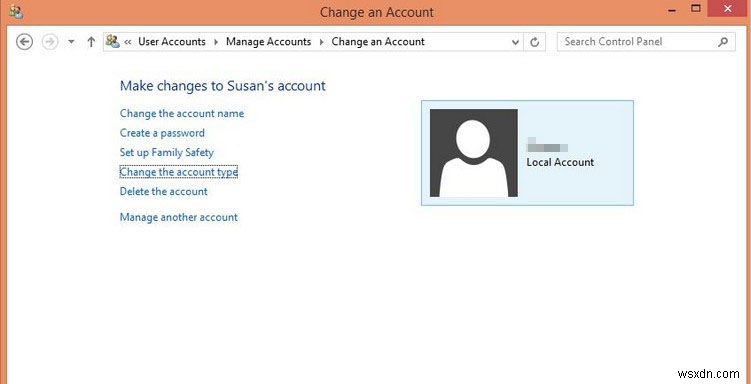Choose Delete the account link
This screenshot has height=384, width=751.
tap(164, 192)
